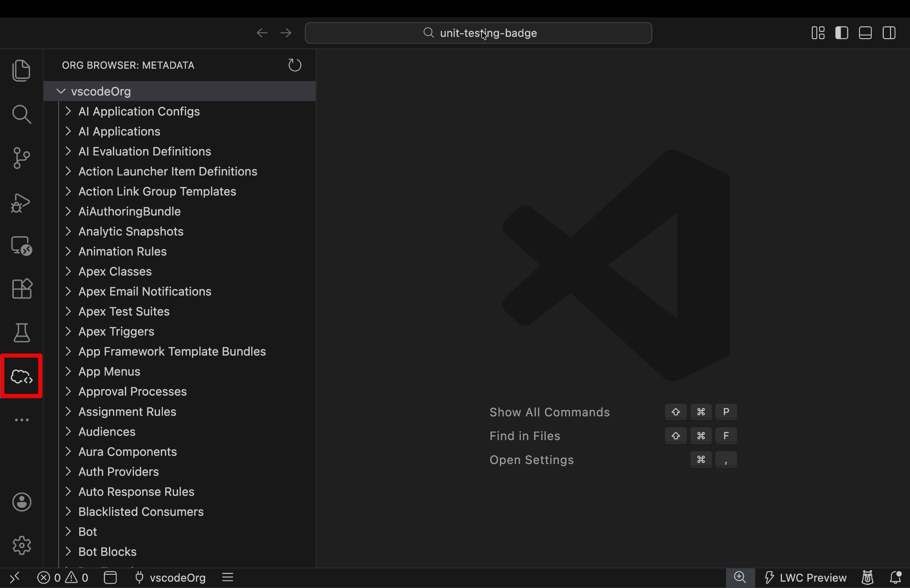Select the Apex Test Suites row

[180, 311]
